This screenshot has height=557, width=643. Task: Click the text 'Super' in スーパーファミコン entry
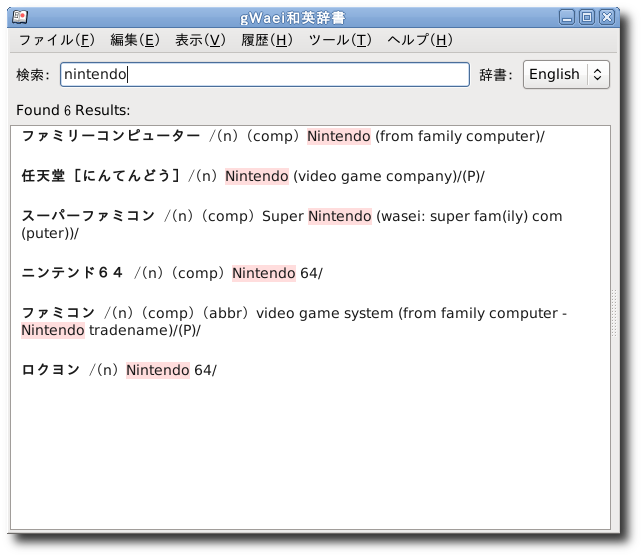click(x=283, y=216)
